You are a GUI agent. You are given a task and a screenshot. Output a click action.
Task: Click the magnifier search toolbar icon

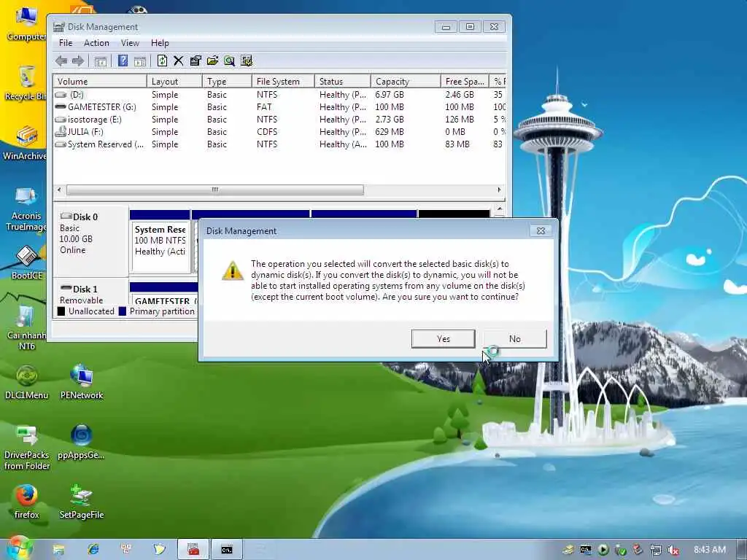pyautogui.click(x=229, y=61)
